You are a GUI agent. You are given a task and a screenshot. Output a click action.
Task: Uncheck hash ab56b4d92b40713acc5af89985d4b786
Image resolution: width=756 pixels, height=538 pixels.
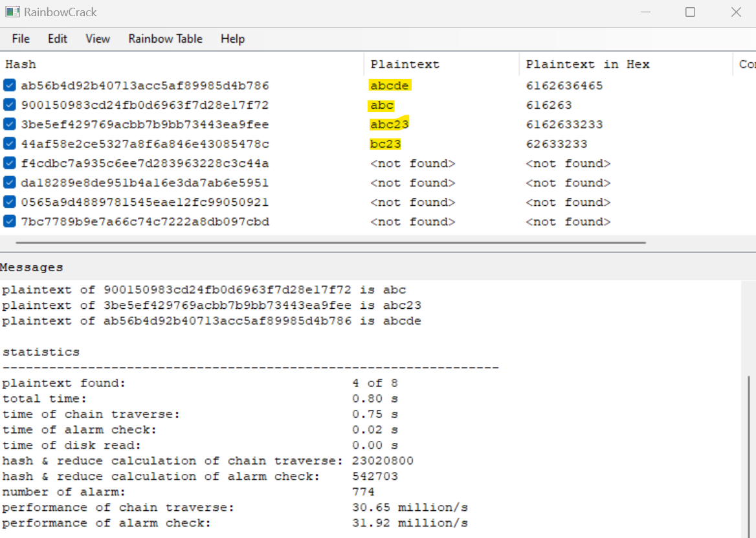coord(9,85)
